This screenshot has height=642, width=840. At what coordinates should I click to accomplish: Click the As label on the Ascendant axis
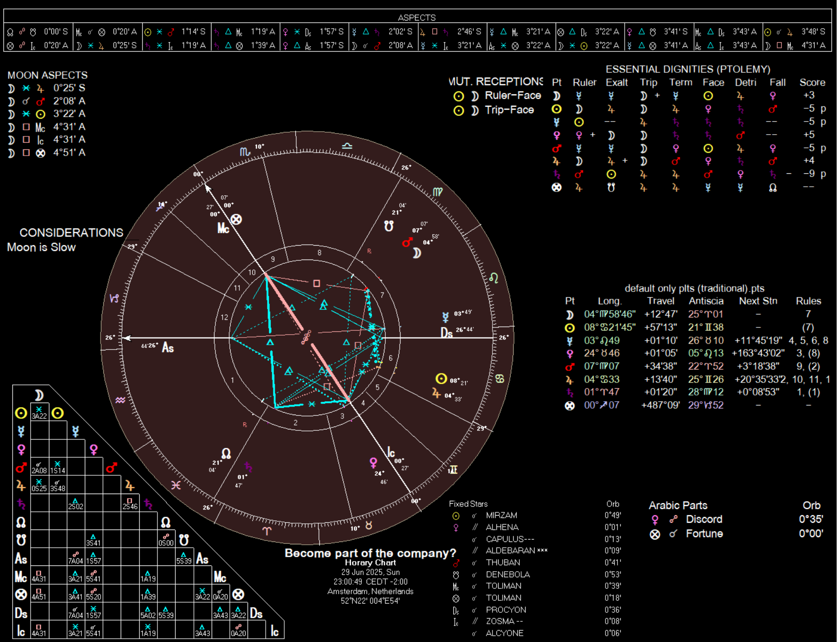pos(168,348)
